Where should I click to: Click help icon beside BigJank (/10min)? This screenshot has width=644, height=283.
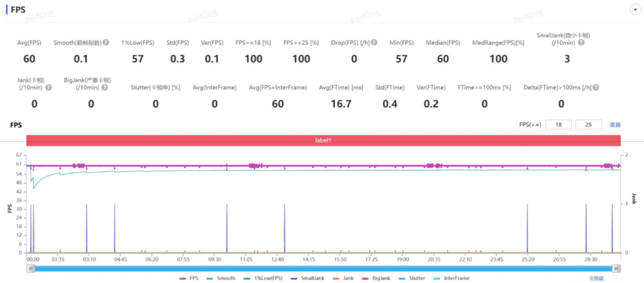pos(105,88)
